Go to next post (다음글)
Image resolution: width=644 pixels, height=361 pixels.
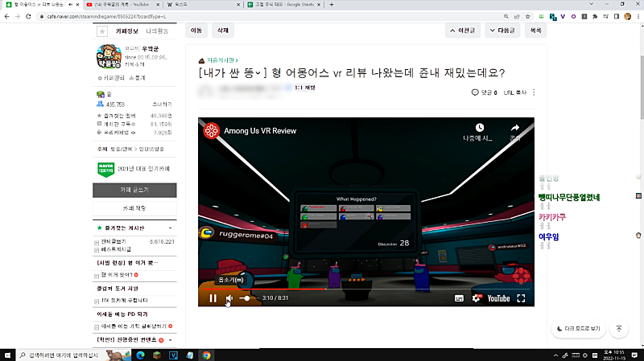click(x=502, y=31)
